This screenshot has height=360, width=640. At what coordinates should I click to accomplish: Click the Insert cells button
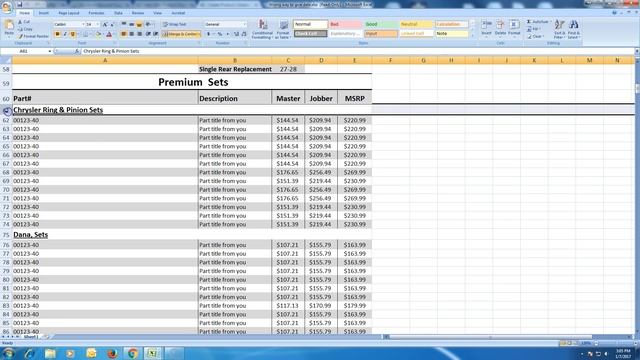486,28
